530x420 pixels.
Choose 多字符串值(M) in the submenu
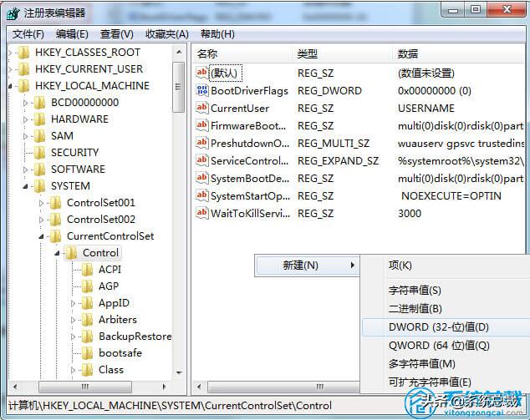click(446, 363)
